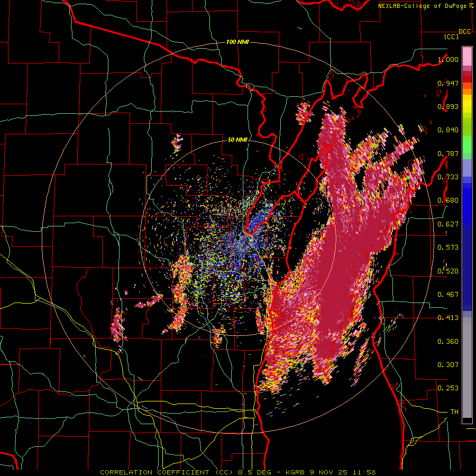Click the TH threshold label
The image size is (476, 476).
(x=454, y=412)
